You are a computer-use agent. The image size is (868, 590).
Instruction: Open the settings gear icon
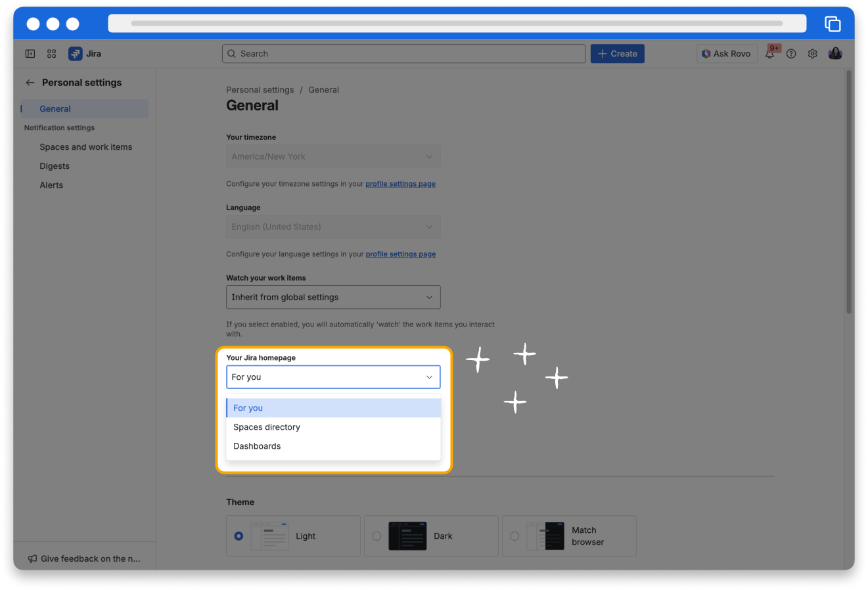pyautogui.click(x=813, y=54)
